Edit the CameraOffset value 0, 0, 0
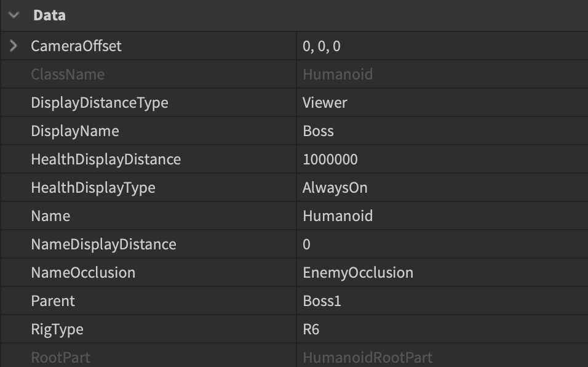Screen dimensions: 588x367 442,46
